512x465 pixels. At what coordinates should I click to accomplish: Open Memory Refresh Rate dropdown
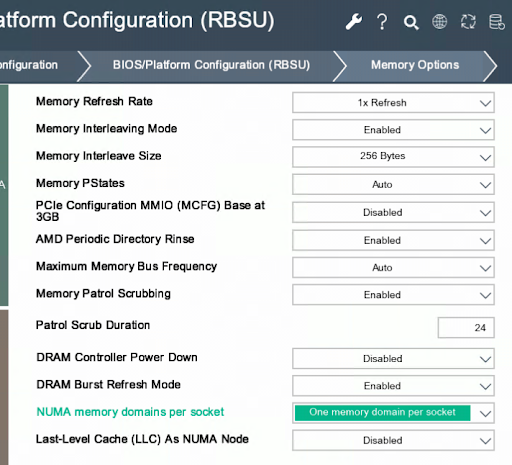point(393,103)
